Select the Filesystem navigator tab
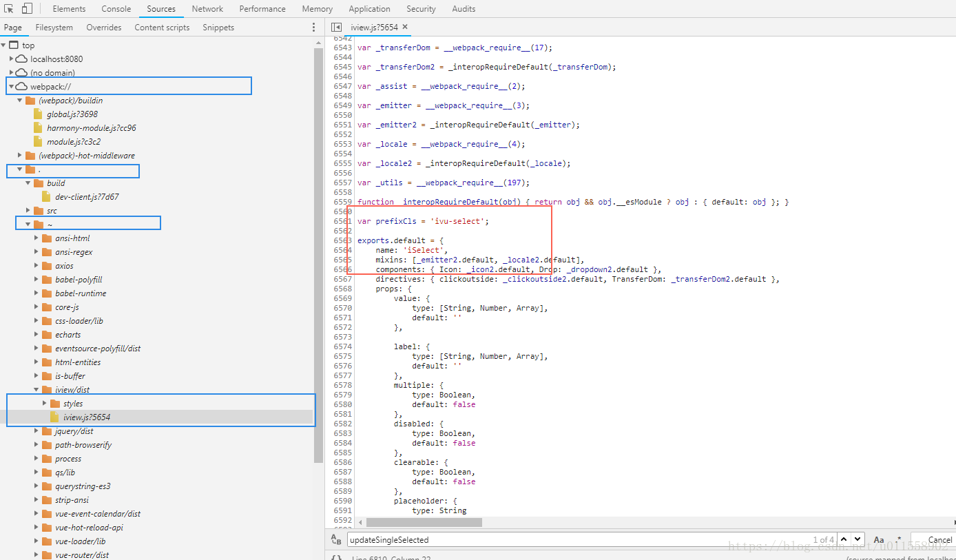 tap(54, 28)
